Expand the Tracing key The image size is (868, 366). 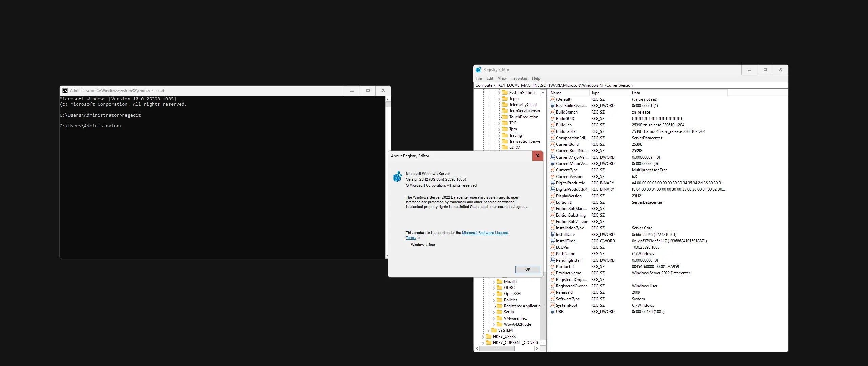499,136
